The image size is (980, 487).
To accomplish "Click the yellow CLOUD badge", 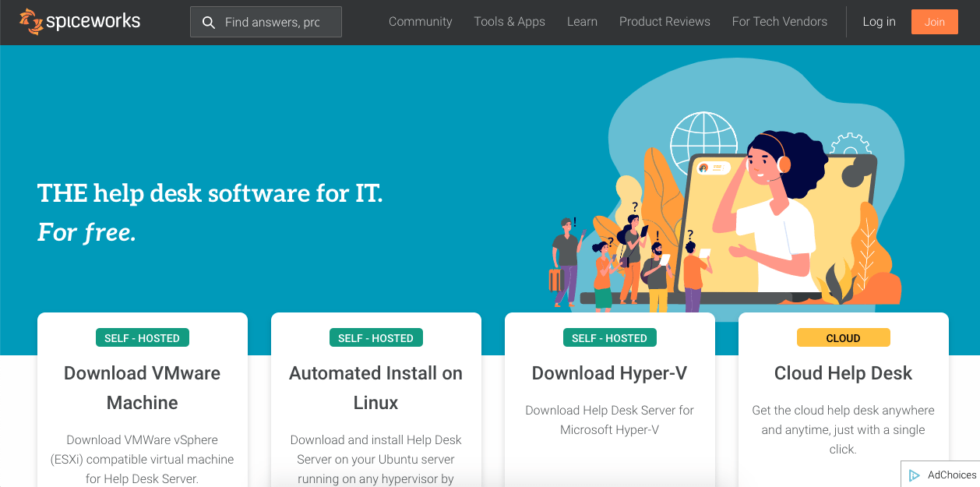I will pyautogui.click(x=844, y=338).
